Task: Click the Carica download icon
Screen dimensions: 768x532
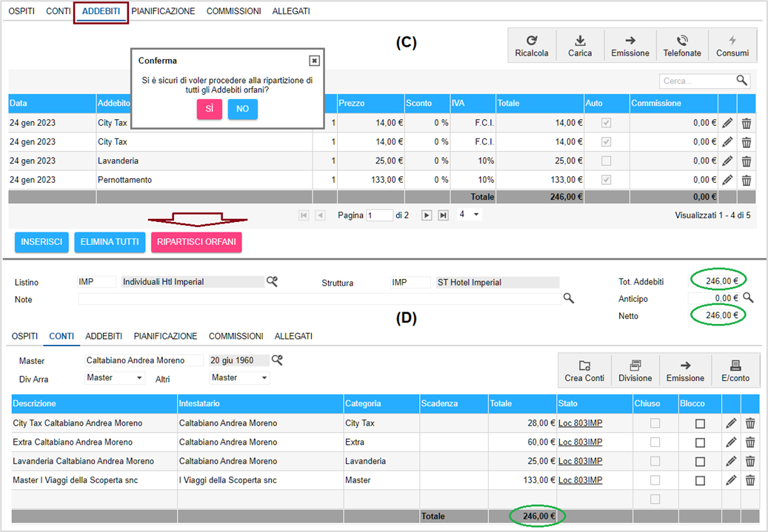Action: [580, 41]
